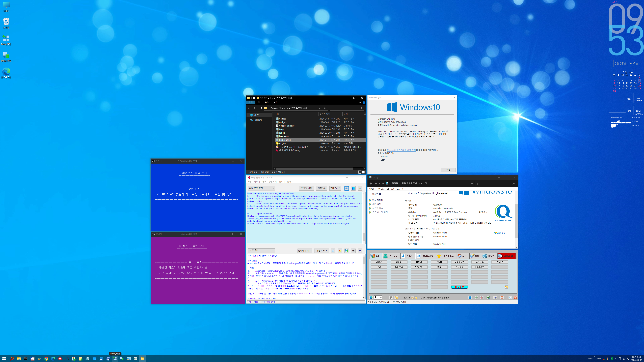Click the blue question mark help icon in launcher
This screenshot has width=644, height=362.
[x=470, y=297]
